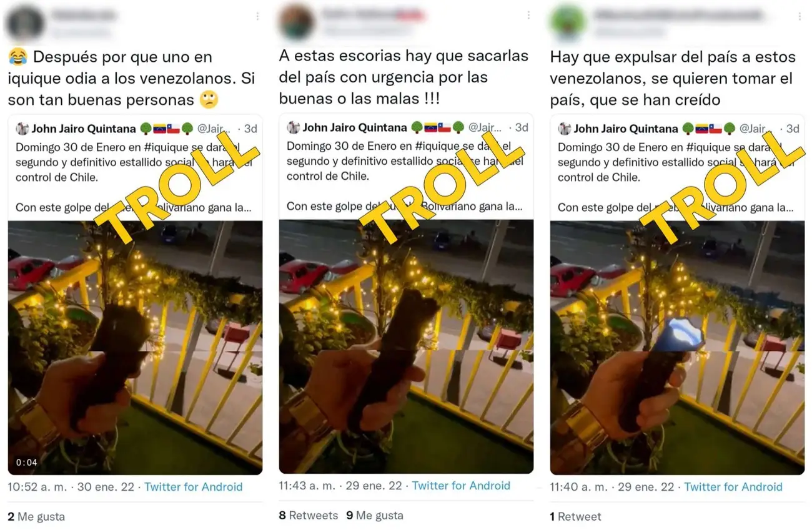812x530 pixels.
Task: Open Twitter for Android link under the third tweet
Action: tap(733, 487)
